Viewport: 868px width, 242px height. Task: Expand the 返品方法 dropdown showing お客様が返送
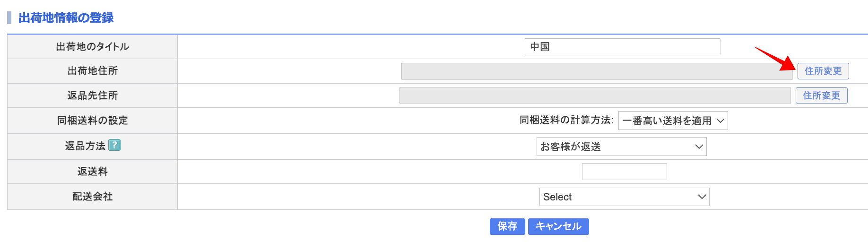click(621, 147)
